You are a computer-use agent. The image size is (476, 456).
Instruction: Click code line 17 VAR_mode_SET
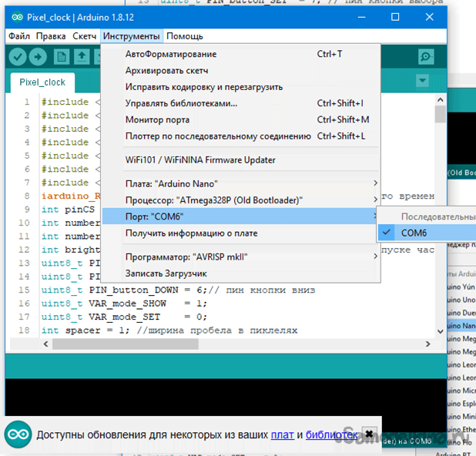coord(124,317)
